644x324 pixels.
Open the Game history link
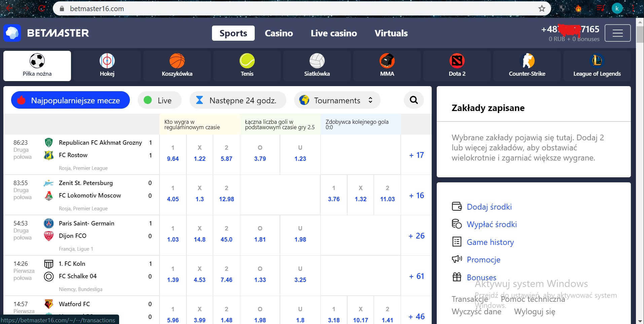(x=490, y=242)
